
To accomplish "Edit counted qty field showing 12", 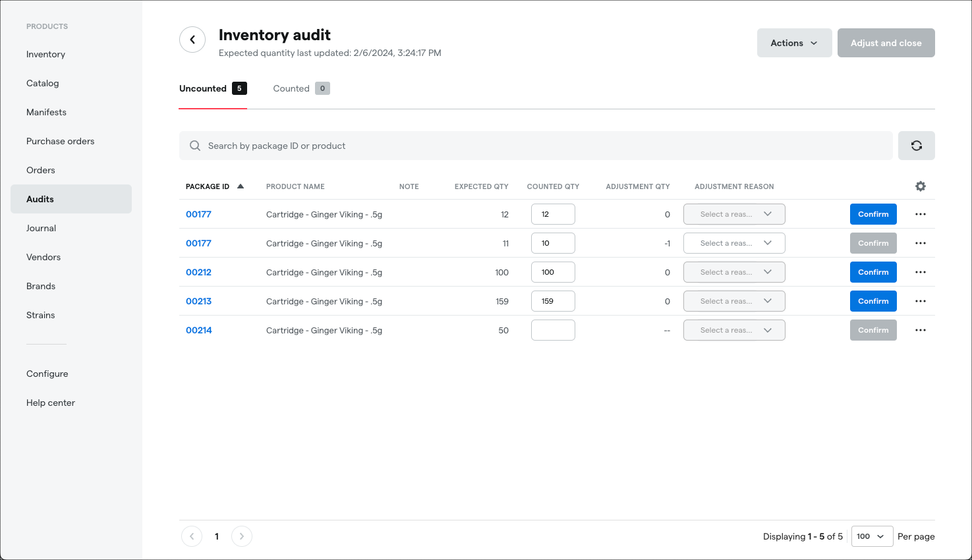I will (553, 214).
